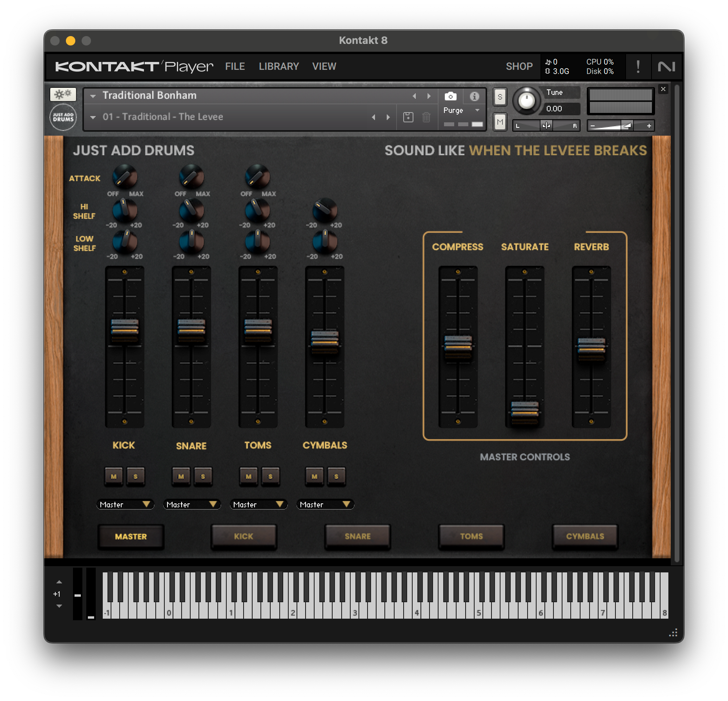Select previous snapshot arrow

(373, 117)
